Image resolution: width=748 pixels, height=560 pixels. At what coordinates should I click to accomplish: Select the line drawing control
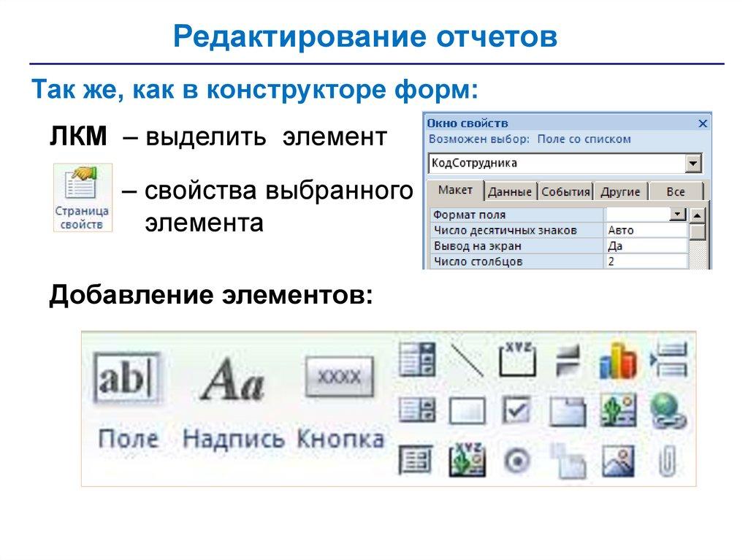pyautogui.click(x=467, y=360)
